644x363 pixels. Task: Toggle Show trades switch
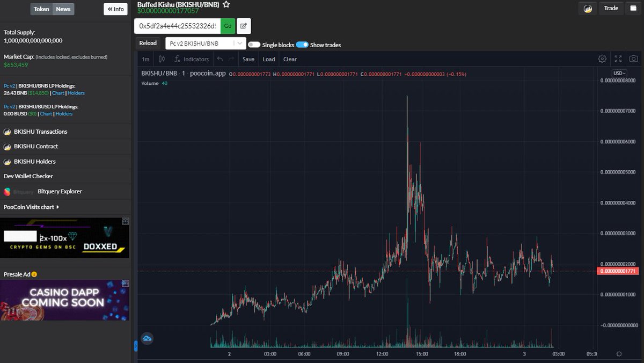(302, 45)
